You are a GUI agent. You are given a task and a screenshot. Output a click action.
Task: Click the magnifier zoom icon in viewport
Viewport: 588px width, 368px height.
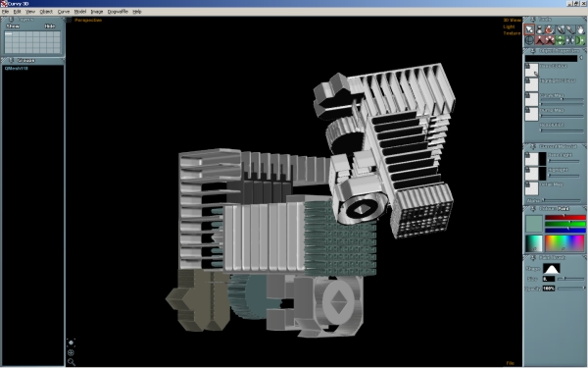(x=72, y=362)
